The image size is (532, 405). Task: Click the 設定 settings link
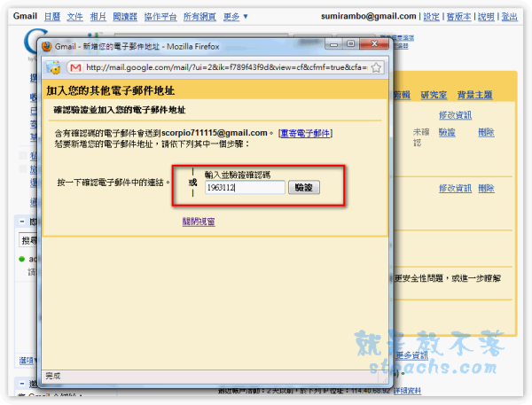pos(431,16)
